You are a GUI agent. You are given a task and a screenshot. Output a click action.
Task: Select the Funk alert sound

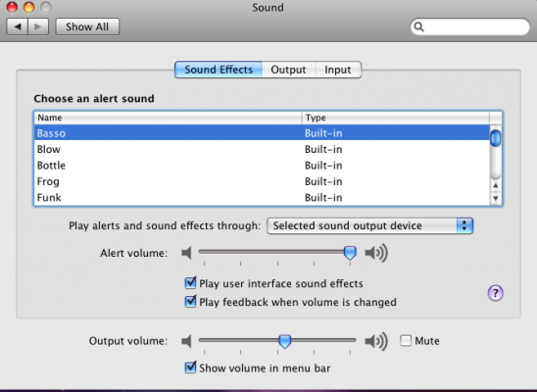click(262, 198)
